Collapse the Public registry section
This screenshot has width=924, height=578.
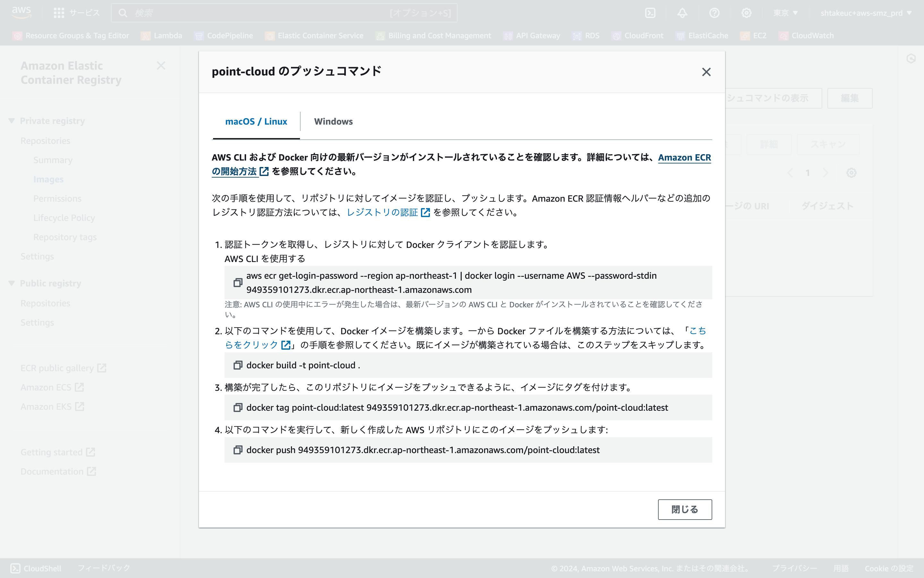coord(12,283)
